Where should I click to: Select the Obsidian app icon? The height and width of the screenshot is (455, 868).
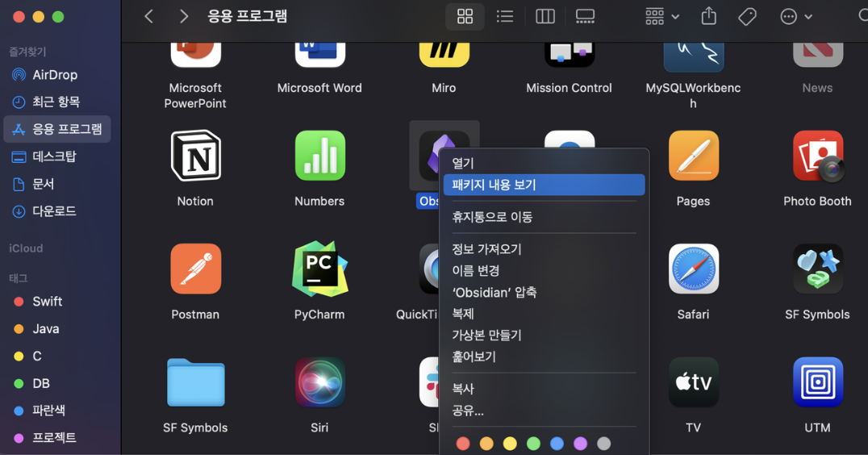point(428,156)
